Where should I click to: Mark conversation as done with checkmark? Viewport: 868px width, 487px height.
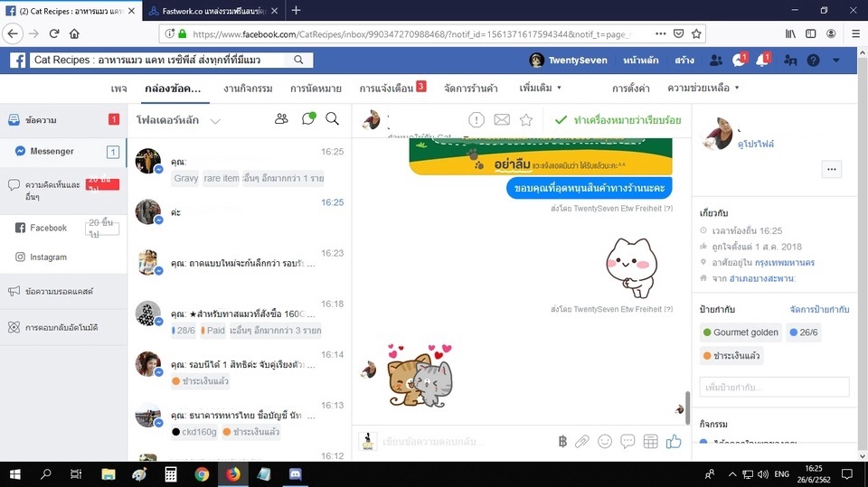(618, 119)
